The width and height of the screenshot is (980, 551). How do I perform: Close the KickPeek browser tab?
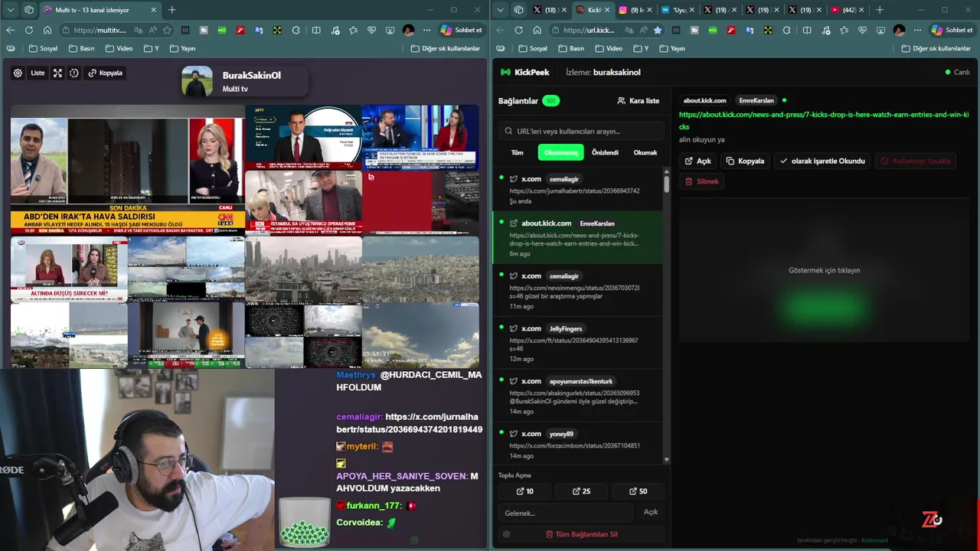(x=609, y=10)
